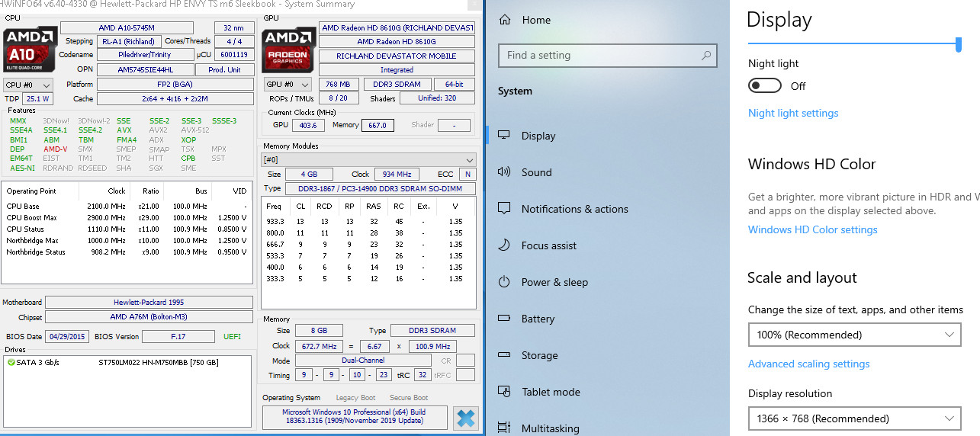Image resolution: width=980 pixels, height=436 pixels.
Task: Expand the memory module [#0] dropdown
Action: click(x=368, y=160)
